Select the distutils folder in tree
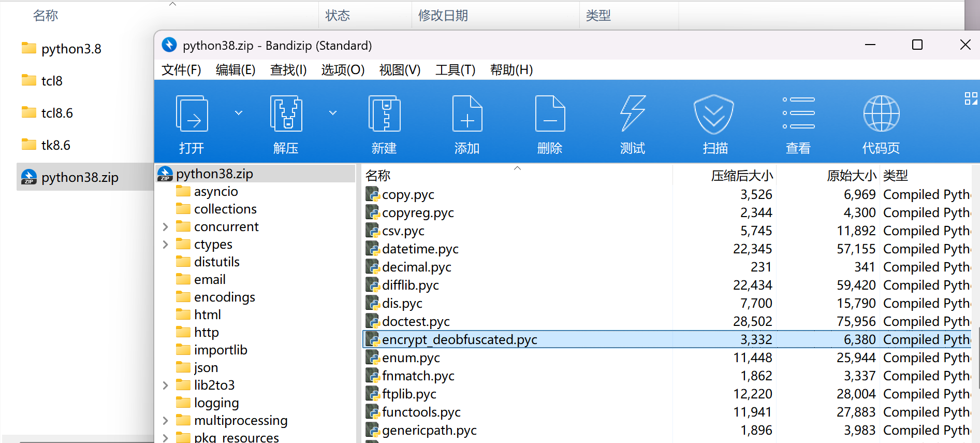Image resolution: width=980 pixels, height=443 pixels. pyautogui.click(x=216, y=262)
